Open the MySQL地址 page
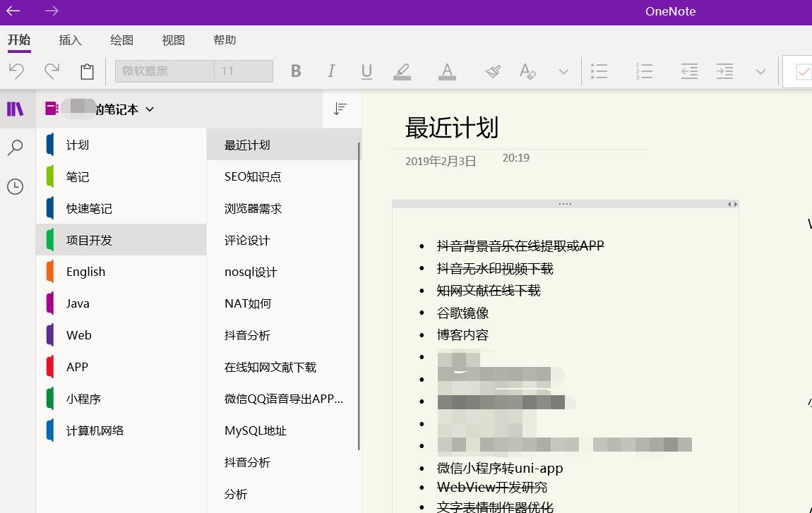This screenshot has height=513, width=812. click(x=282, y=430)
